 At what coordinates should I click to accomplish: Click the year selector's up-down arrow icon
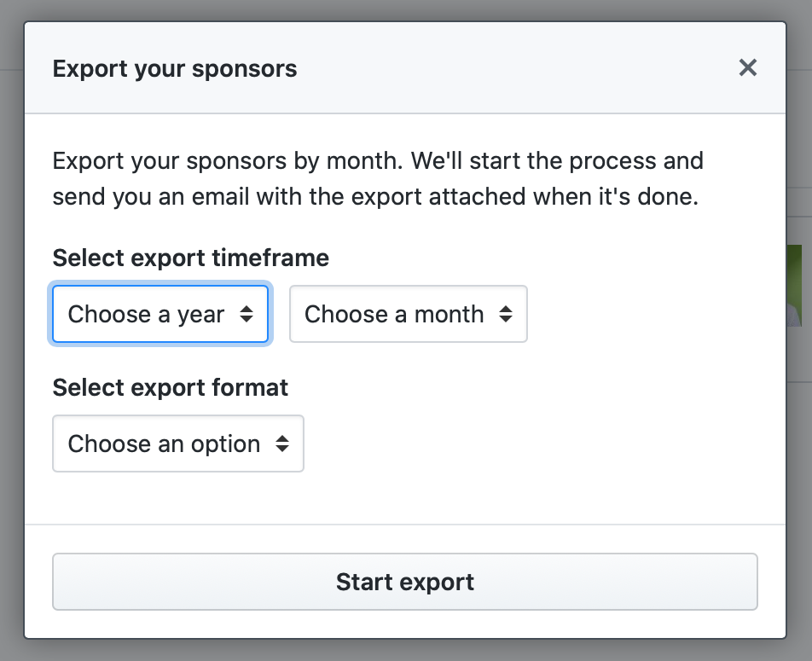coord(246,315)
